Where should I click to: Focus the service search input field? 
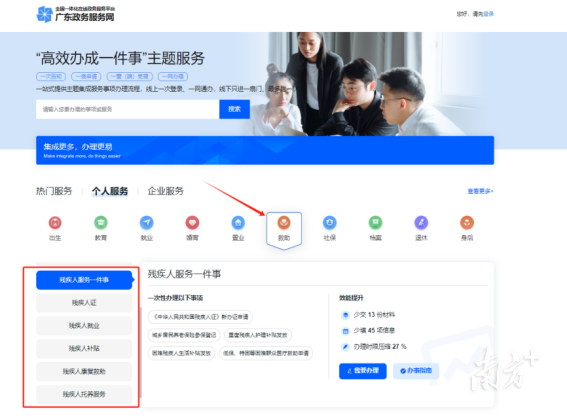click(x=128, y=109)
